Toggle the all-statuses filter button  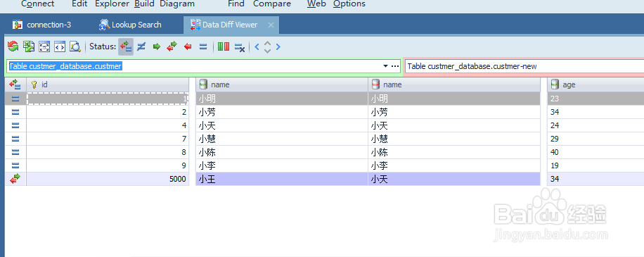coord(126,46)
